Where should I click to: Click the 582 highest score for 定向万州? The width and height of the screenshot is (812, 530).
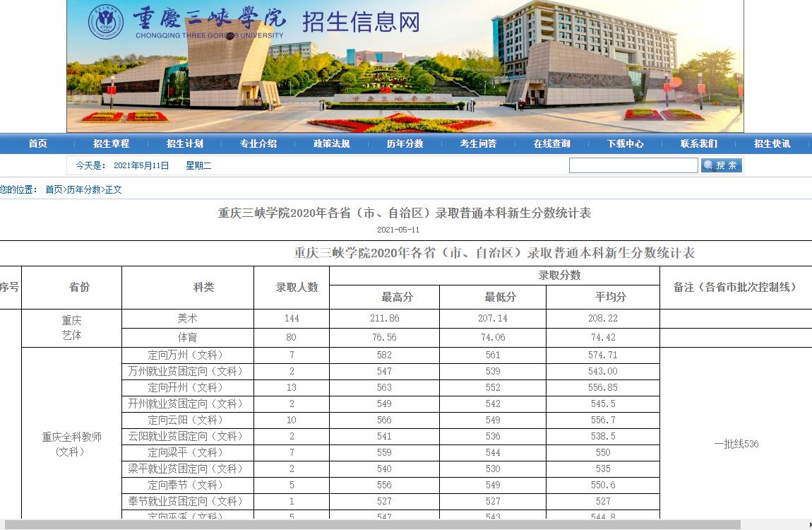384,355
